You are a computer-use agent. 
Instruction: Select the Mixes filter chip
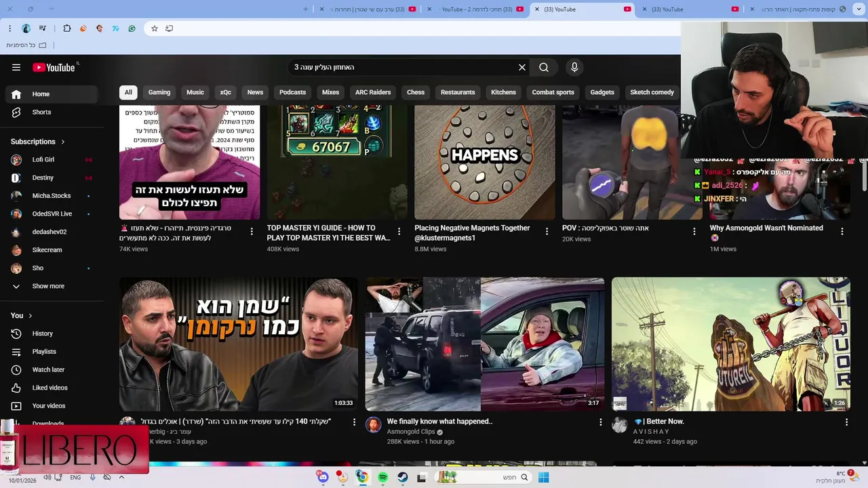pos(330,92)
